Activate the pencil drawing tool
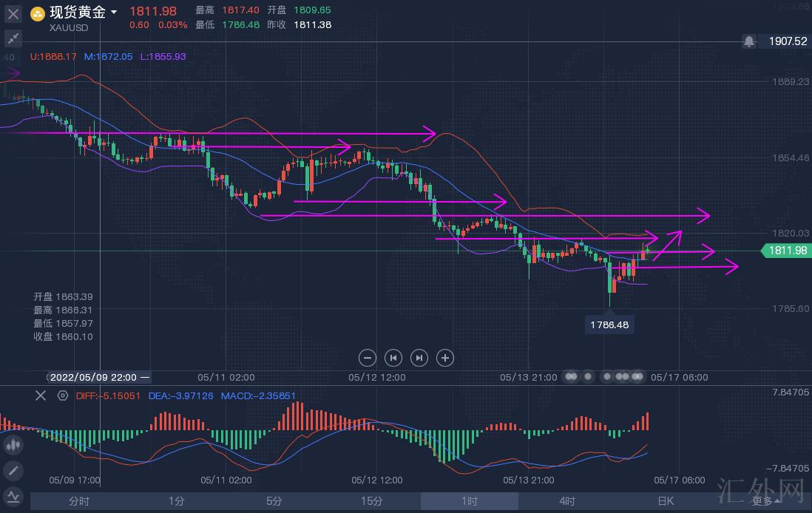Viewport: 812px width, 513px height. pos(13,470)
